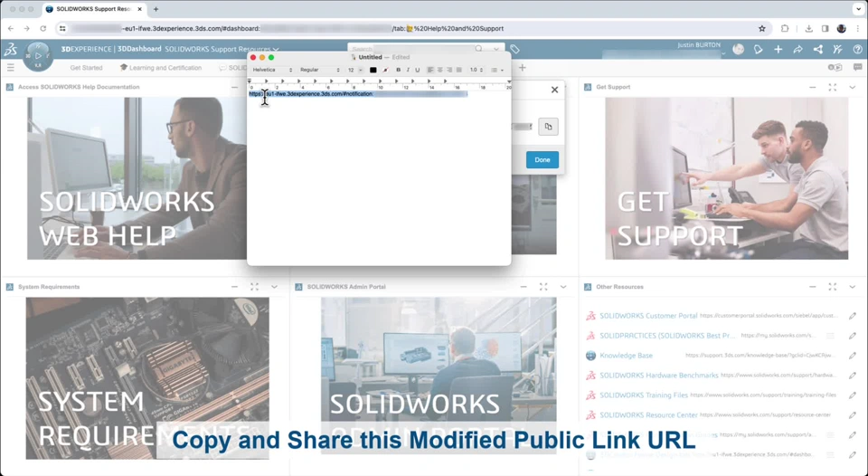Open notifications bell icon in 3DDashboard

pos(758,49)
